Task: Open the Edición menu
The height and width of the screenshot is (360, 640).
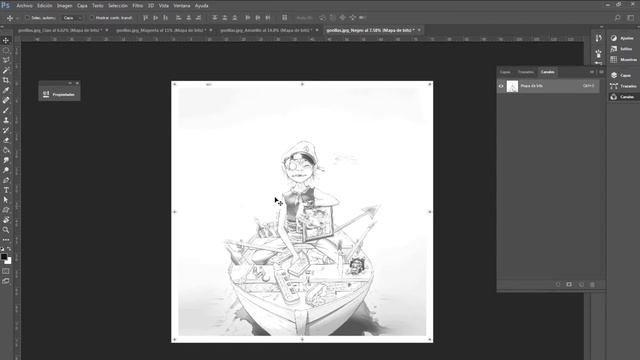Action: (44, 6)
